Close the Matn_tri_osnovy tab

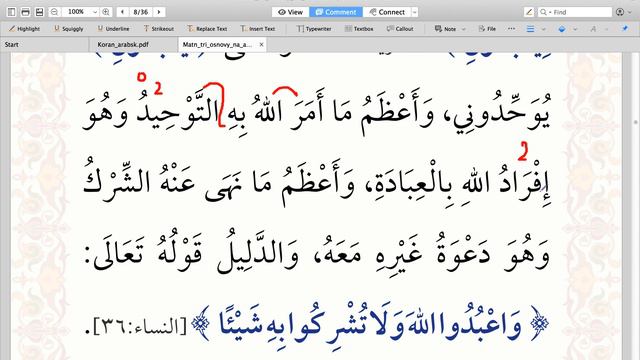click(x=262, y=44)
